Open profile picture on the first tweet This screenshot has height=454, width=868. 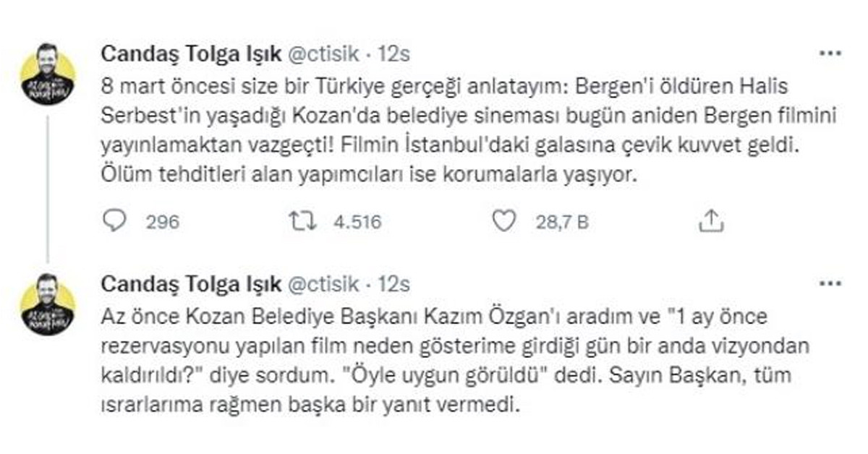48,74
